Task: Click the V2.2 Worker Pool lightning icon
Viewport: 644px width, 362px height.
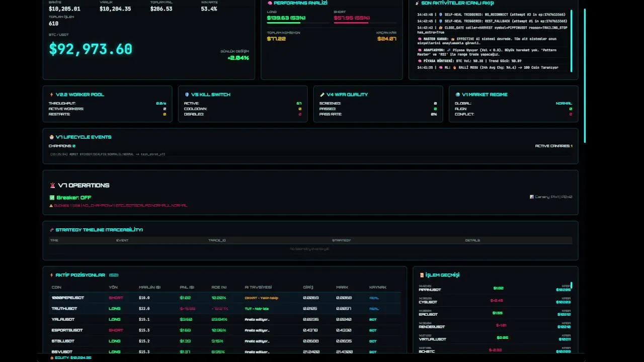Action: [x=51, y=95]
